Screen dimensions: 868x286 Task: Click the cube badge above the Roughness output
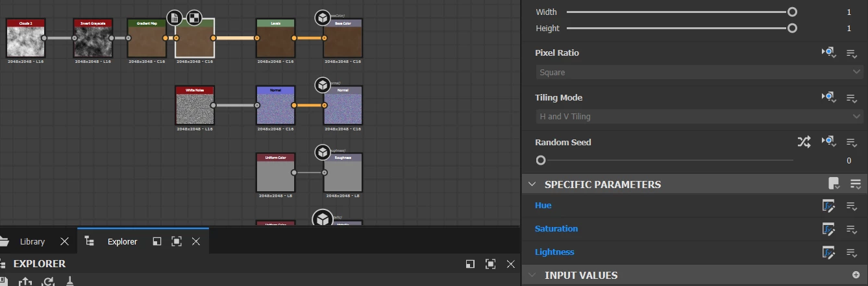pyautogui.click(x=323, y=152)
